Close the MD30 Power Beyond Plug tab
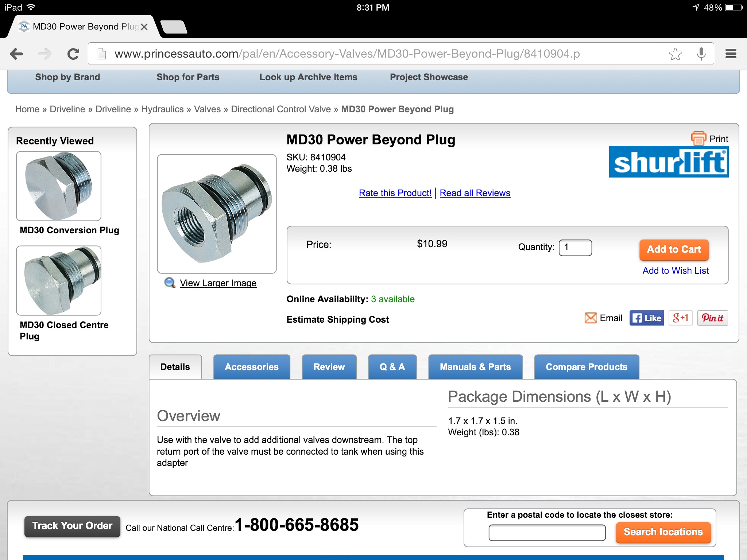 (144, 27)
